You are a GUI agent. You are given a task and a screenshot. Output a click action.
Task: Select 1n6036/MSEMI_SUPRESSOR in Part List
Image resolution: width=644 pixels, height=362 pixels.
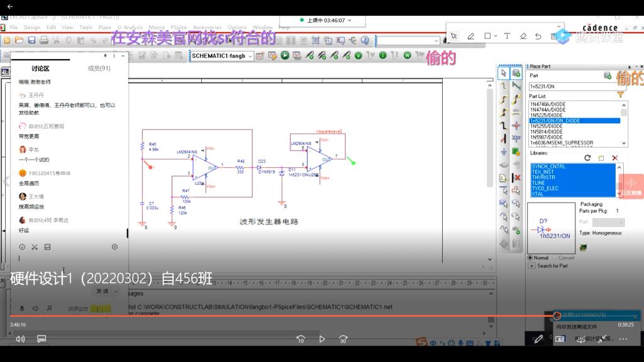point(562,143)
